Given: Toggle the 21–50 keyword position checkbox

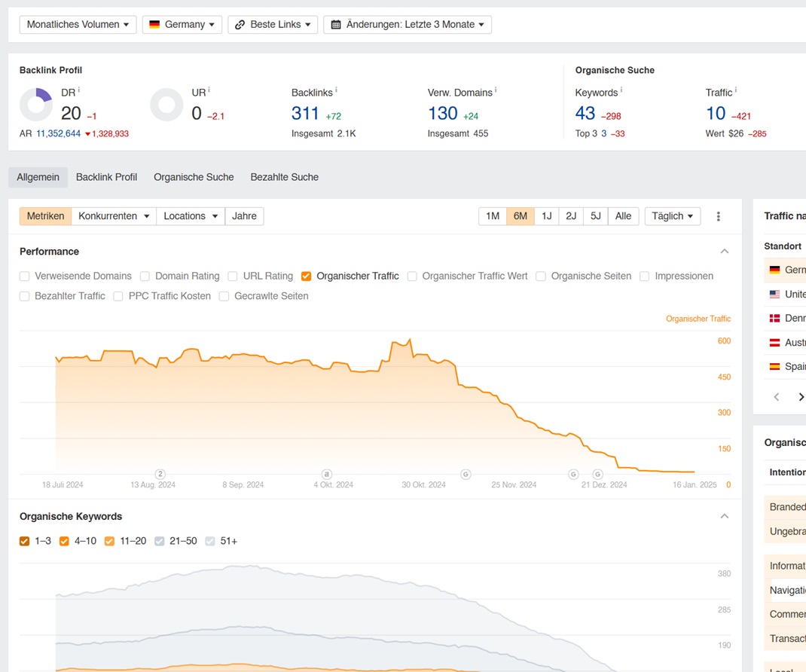Looking at the screenshot, I should (160, 541).
